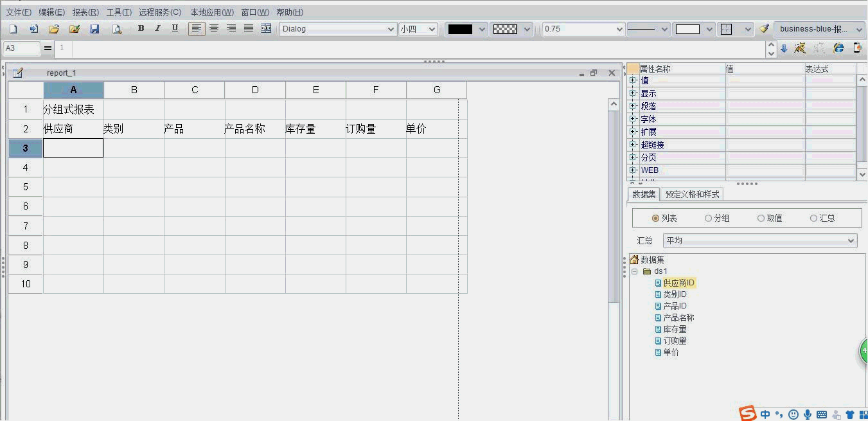Screen dimensions: 868x421
Task: Open a file with the folder icon
Action: (x=54, y=29)
